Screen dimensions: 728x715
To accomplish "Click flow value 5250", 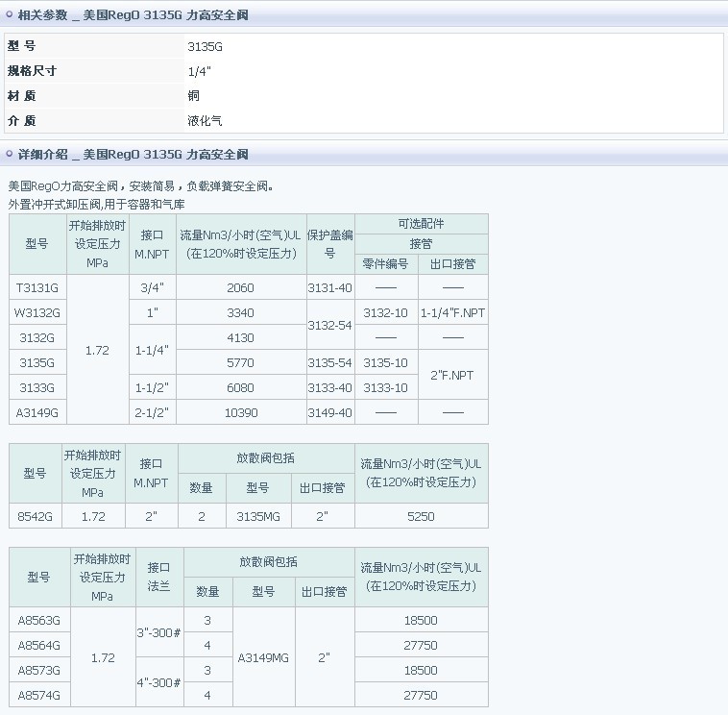I will [x=421, y=516].
